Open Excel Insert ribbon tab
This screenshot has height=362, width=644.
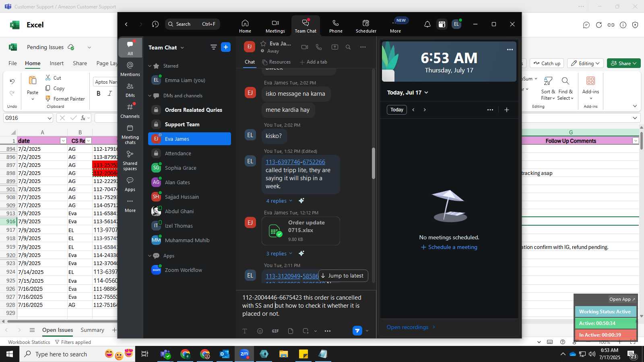point(57,63)
